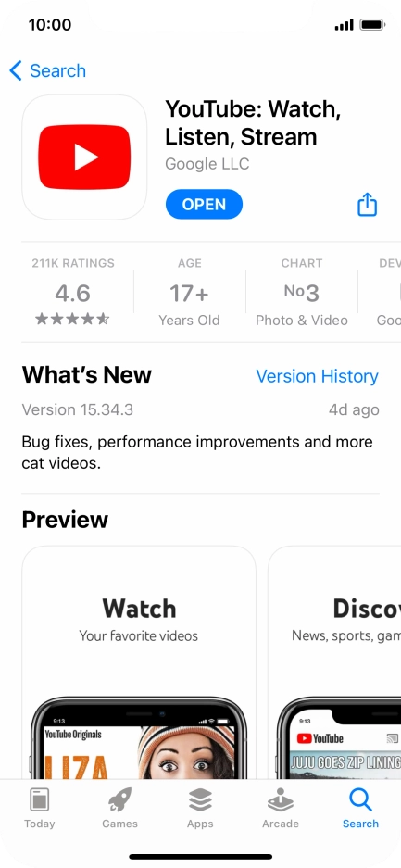Tap the No3 Photo & Video chart rank
Screen dimensions: 401x868
click(301, 292)
